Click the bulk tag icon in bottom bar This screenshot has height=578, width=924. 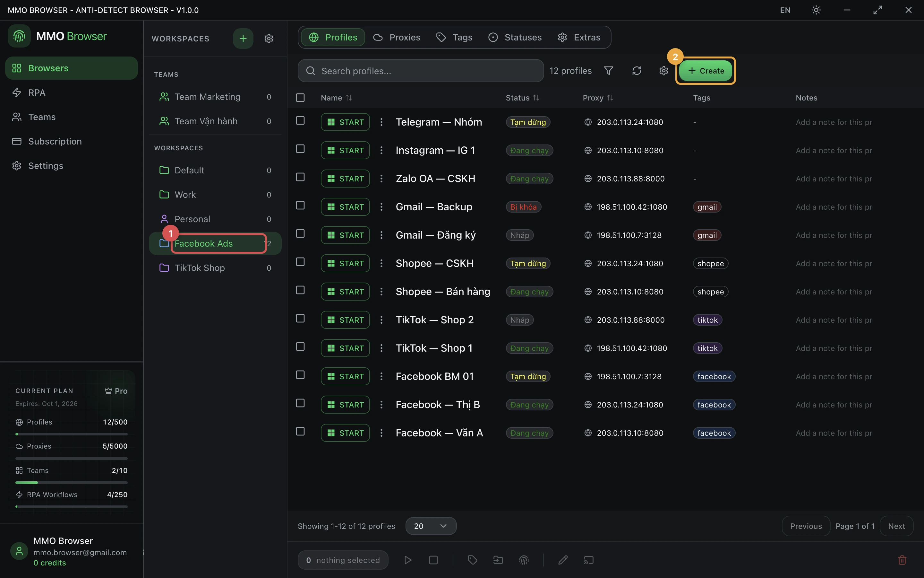pos(472,560)
